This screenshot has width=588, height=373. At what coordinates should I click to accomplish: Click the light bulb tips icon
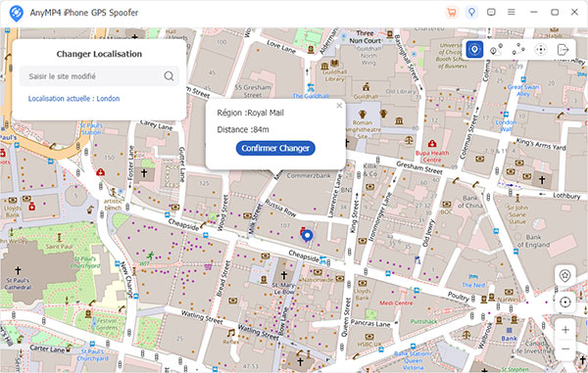tap(471, 13)
